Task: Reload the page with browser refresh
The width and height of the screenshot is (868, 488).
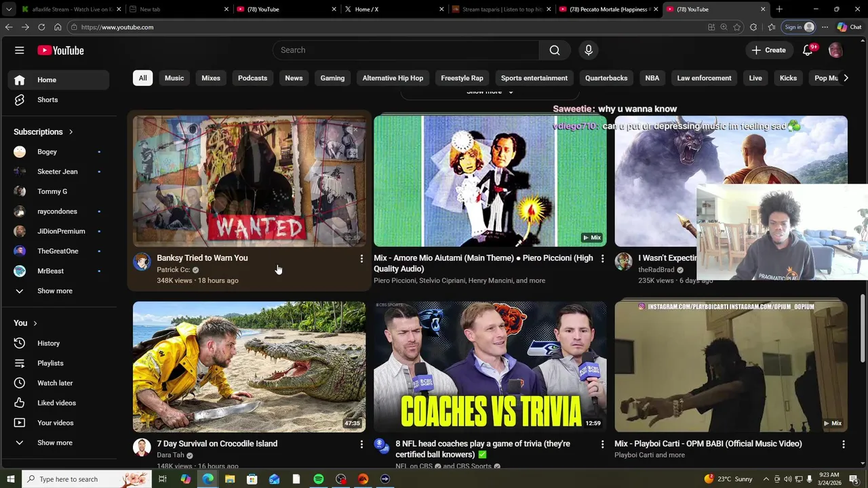Action: (x=41, y=27)
